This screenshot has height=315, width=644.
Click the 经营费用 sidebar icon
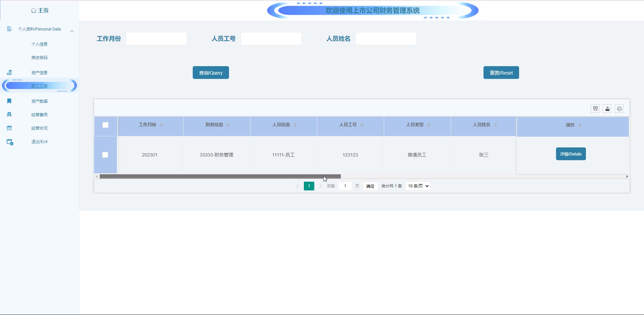[x=9, y=115]
